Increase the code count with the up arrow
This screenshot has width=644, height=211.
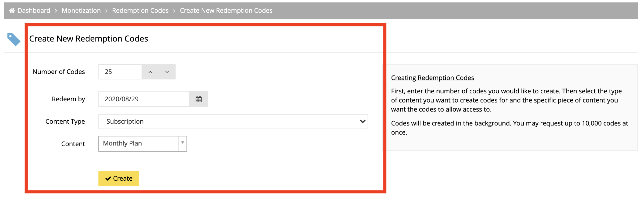(x=150, y=72)
